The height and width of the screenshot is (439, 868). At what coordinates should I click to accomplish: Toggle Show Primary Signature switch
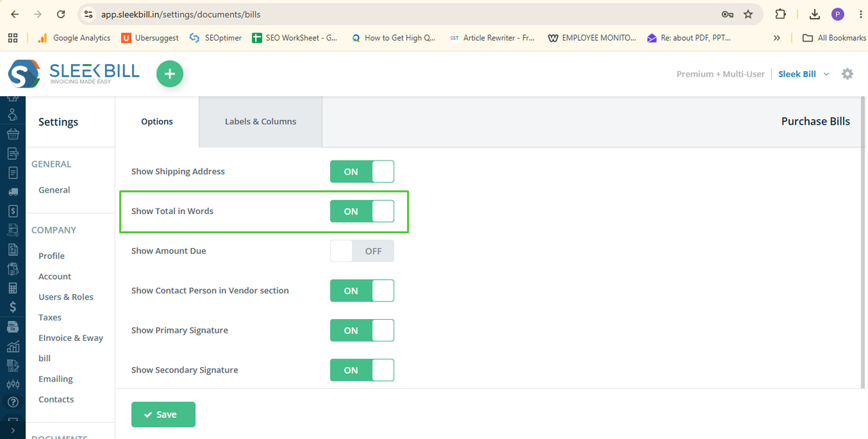(x=362, y=331)
